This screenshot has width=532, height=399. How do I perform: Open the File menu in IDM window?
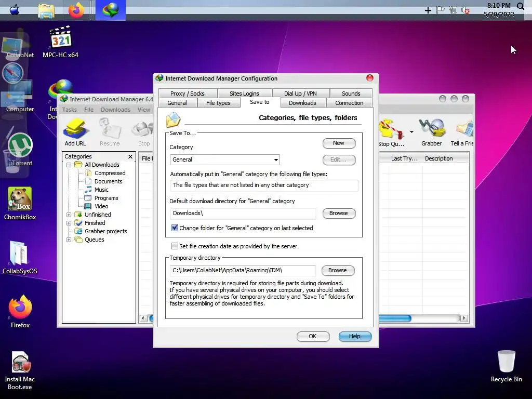pos(88,110)
